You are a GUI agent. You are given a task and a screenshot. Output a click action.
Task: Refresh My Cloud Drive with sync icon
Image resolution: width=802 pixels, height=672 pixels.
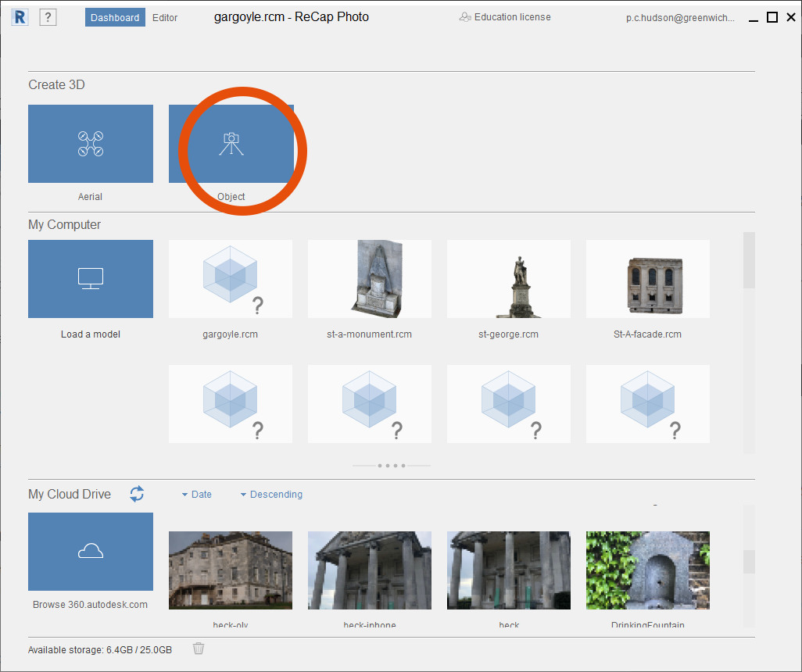[x=137, y=495]
